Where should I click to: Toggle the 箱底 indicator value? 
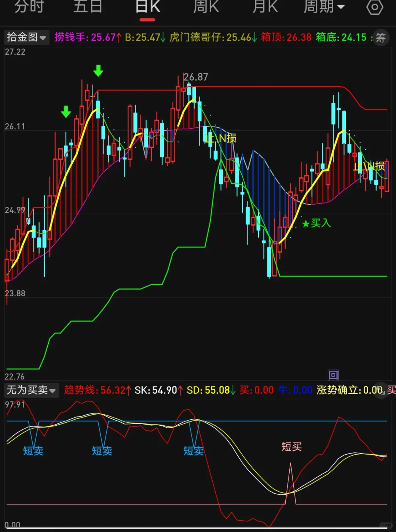click(341, 37)
